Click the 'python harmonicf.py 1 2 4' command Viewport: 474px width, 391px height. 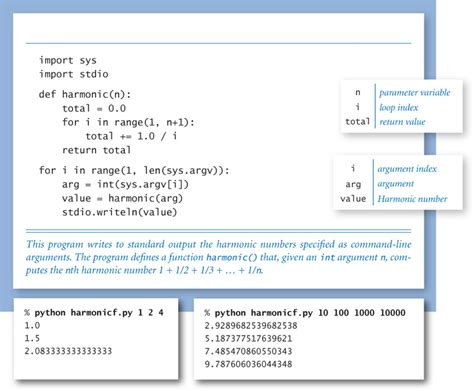[x=99, y=313]
